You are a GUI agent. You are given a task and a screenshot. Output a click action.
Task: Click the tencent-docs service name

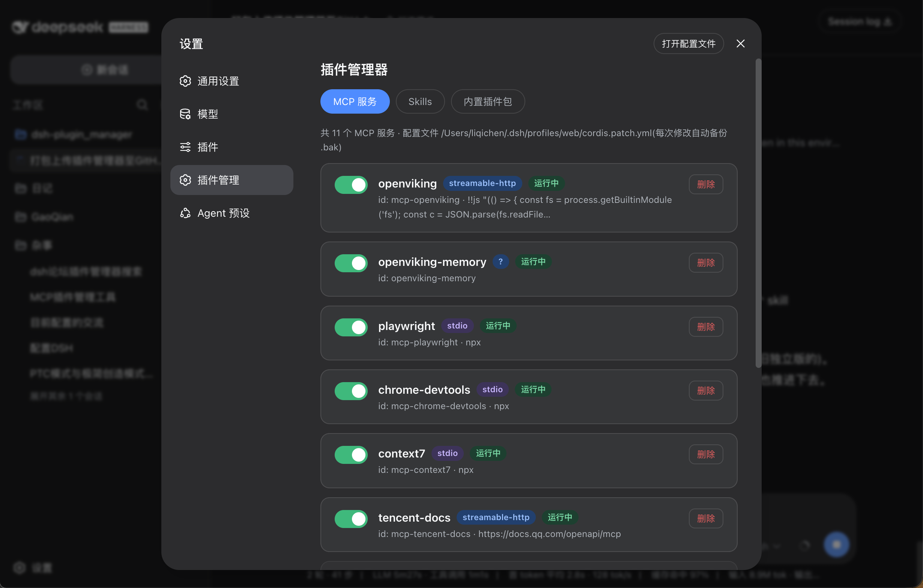click(x=414, y=517)
